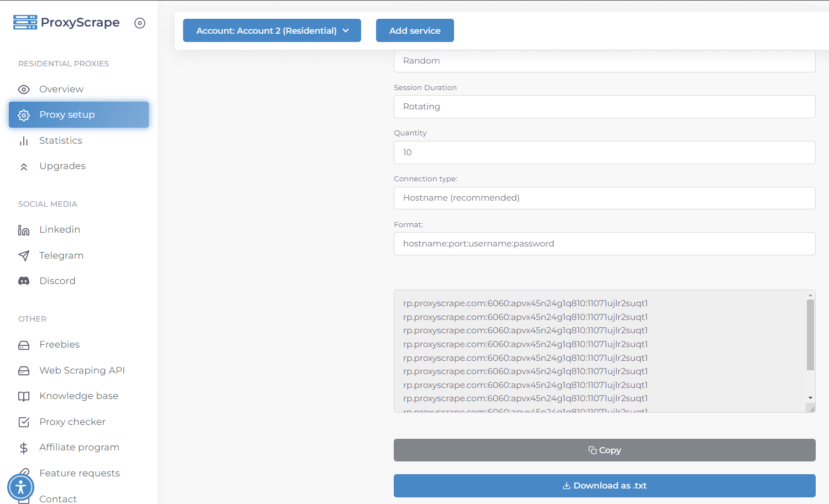Open Statistics via the chart icon
The width and height of the screenshot is (829, 504).
click(x=24, y=141)
